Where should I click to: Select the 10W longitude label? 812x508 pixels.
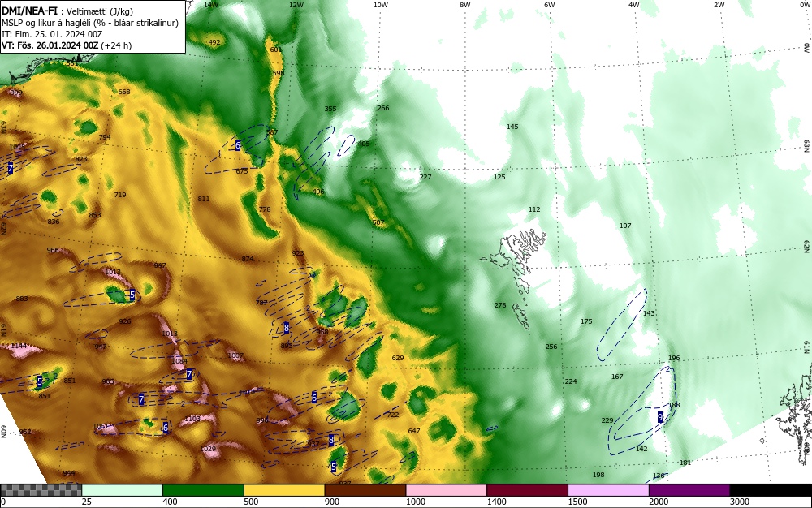(x=381, y=5)
